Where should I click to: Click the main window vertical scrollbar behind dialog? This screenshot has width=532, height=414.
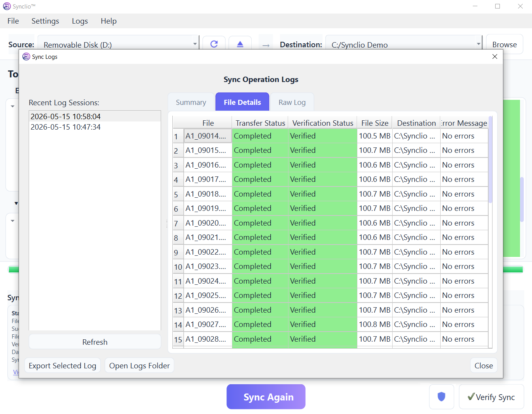[522, 199]
